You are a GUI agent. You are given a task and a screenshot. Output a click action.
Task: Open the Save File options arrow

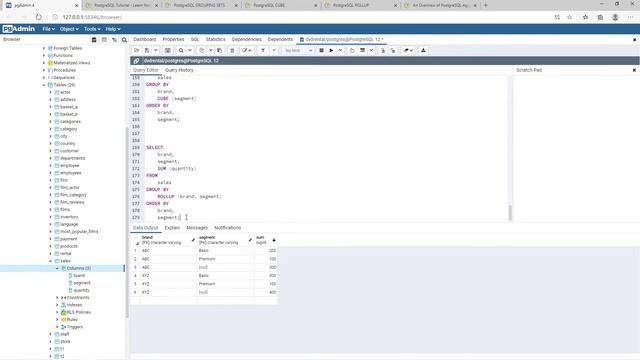click(156, 50)
